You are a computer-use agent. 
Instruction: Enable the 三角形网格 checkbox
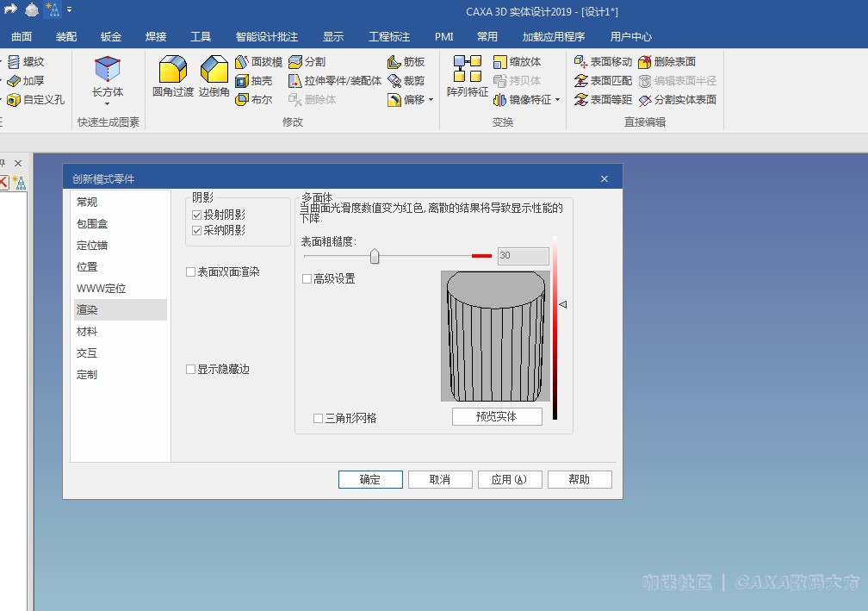pyautogui.click(x=319, y=418)
